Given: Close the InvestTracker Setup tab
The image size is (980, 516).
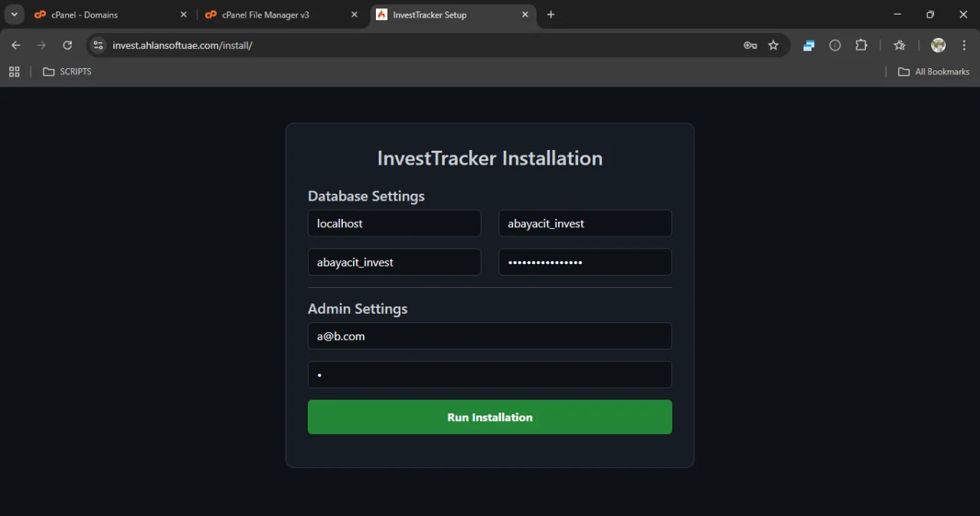Looking at the screenshot, I should tap(525, 15).
